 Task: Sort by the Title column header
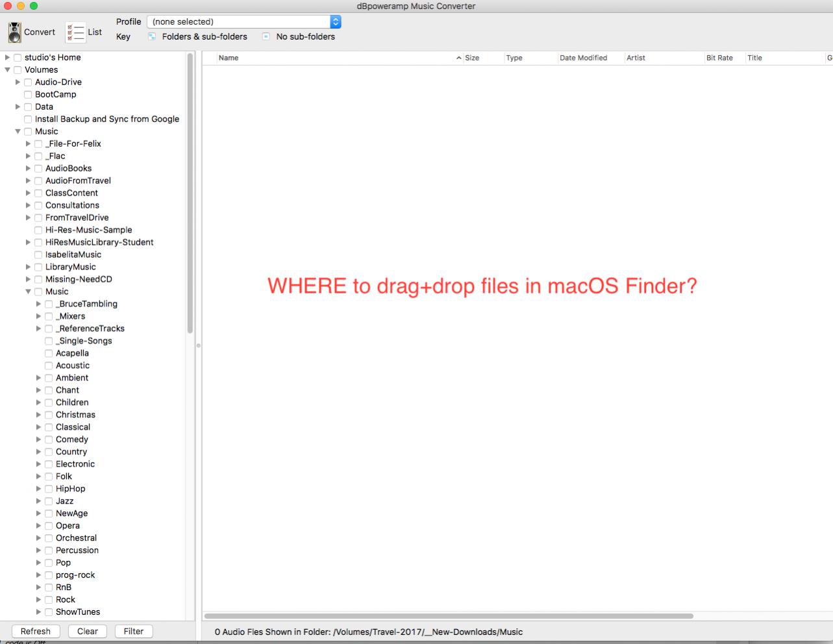click(x=784, y=58)
